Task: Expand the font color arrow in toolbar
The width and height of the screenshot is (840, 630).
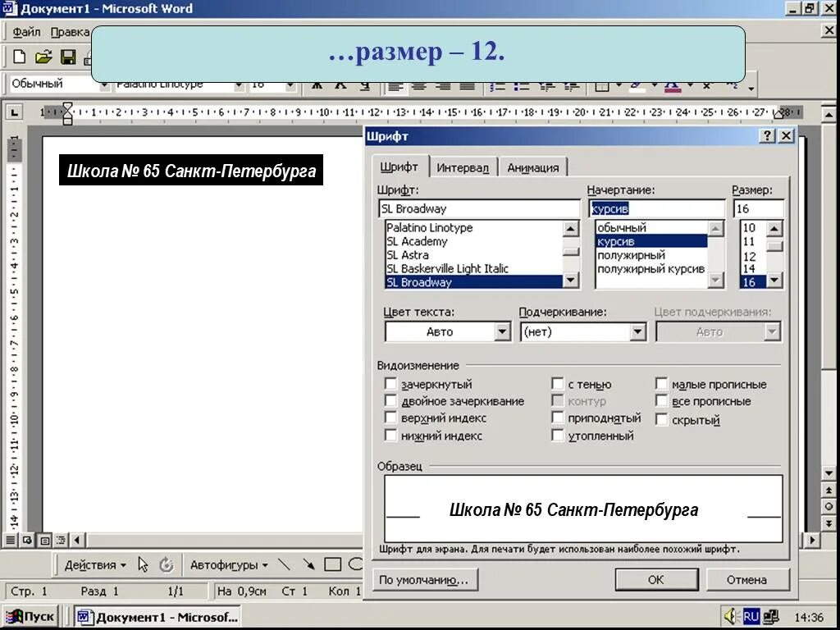Action: point(690,84)
